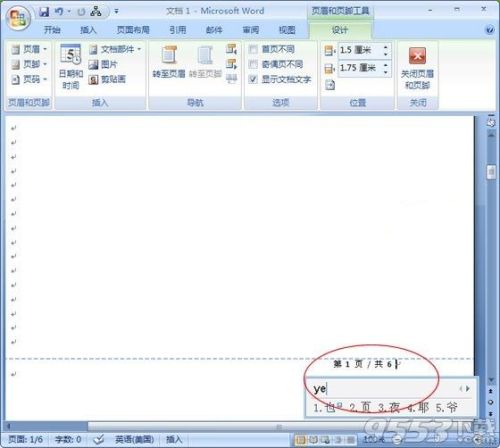Uncheck Show Document Text (显示文档文字)
The image size is (500, 448).
(253, 79)
